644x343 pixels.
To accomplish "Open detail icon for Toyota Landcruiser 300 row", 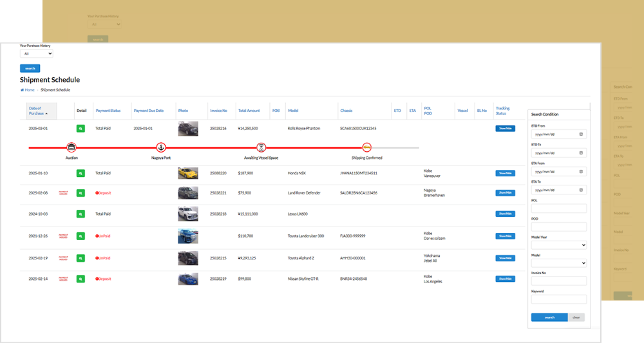I will [x=80, y=236].
